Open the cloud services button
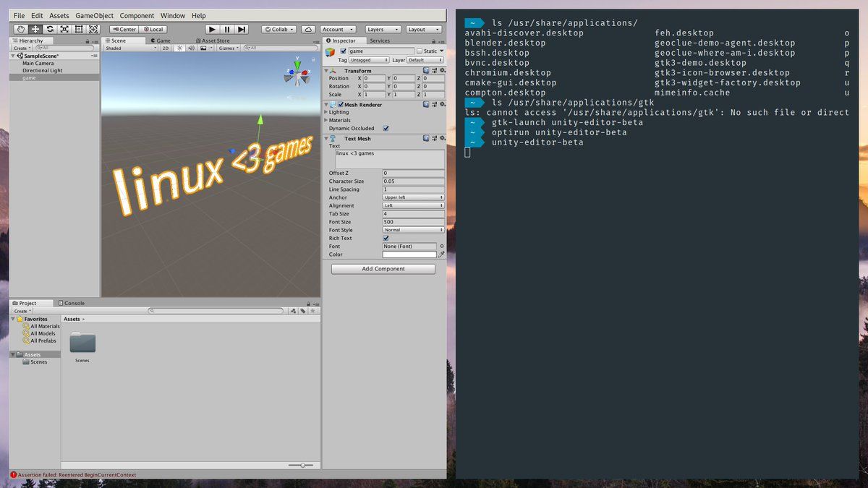This screenshot has height=488, width=868. pos(309,29)
